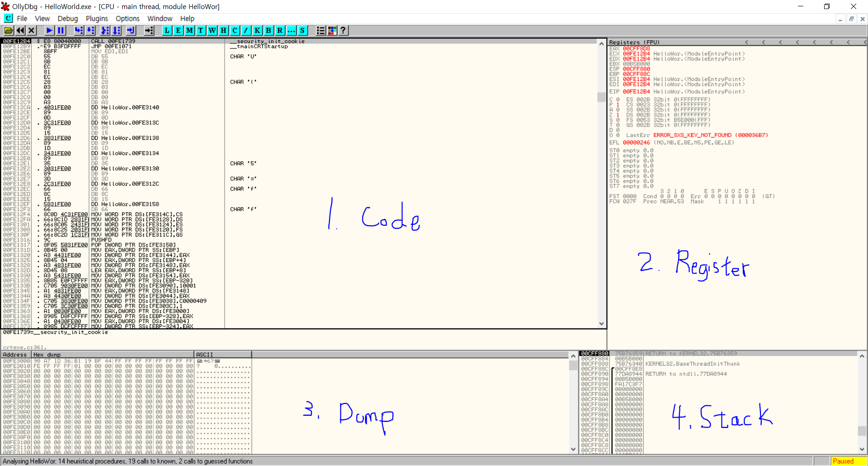Select the JMP 00FE1071 instruction line
868x466 pixels.
(x=111, y=46)
